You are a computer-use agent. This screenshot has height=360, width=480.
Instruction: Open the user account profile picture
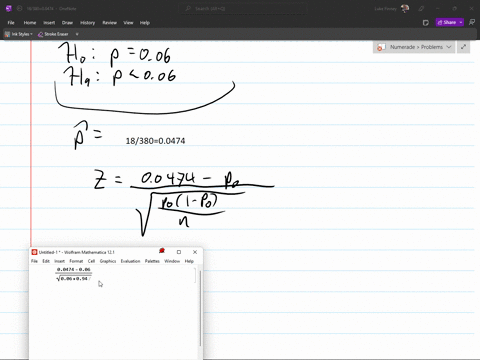(405, 8)
